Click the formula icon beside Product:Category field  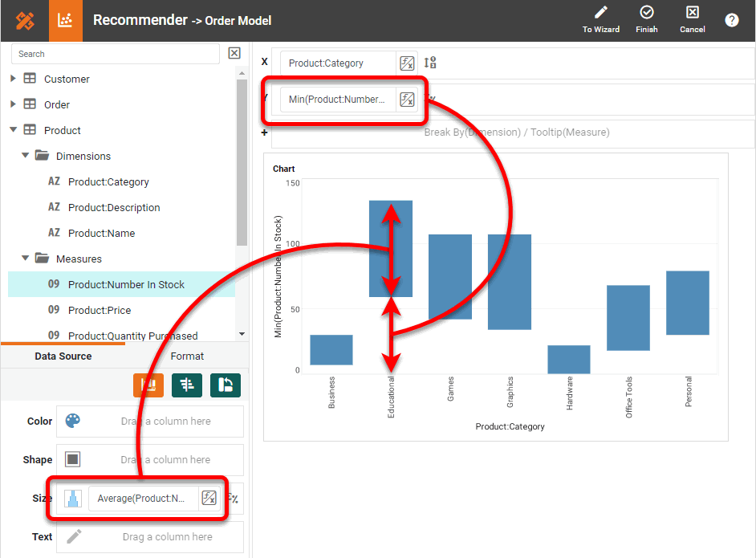click(407, 63)
